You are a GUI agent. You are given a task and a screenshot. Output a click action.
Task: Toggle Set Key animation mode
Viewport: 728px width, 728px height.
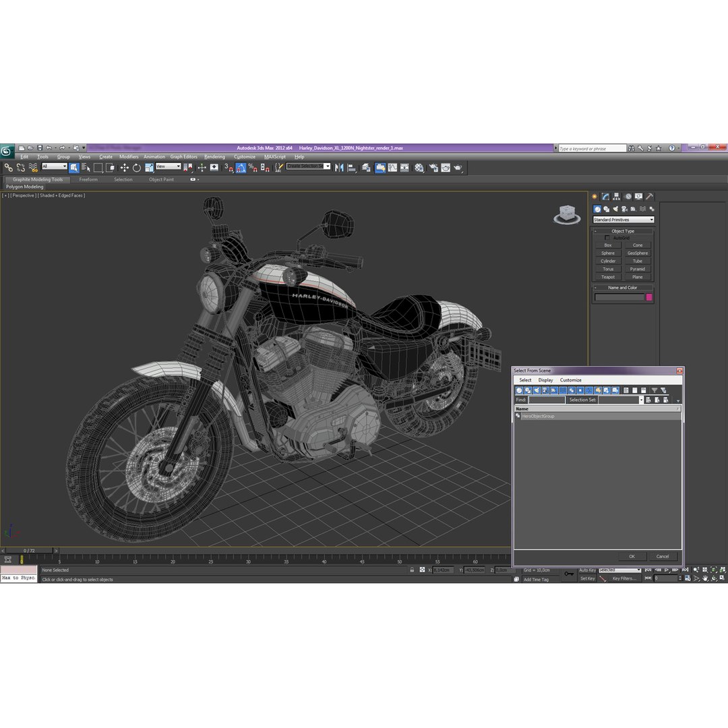(587, 578)
